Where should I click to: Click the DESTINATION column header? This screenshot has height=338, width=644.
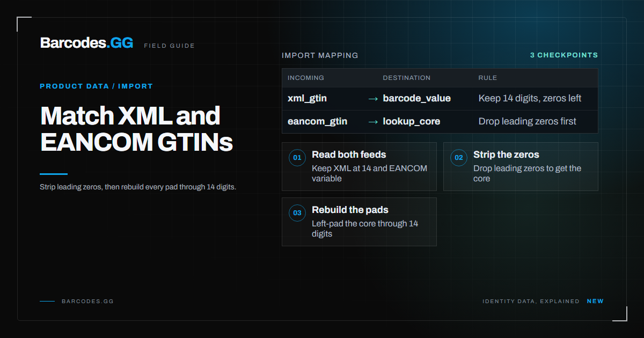click(x=406, y=78)
